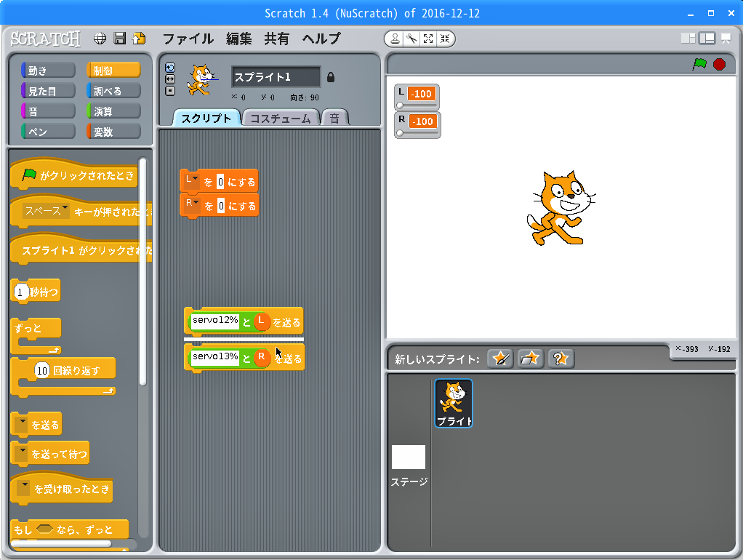Image resolution: width=743 pixels, height=560 pixels.
Task: Click the share project upload icon
Action: (139, 39)
